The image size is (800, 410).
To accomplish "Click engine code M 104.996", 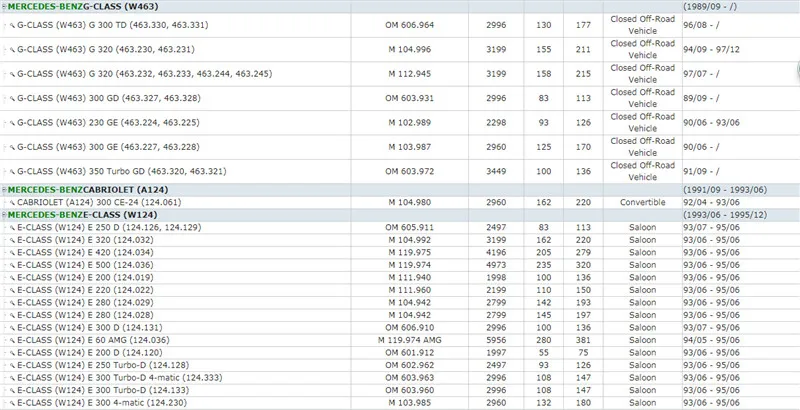I will pyautogui.click(x=410, y=49).
